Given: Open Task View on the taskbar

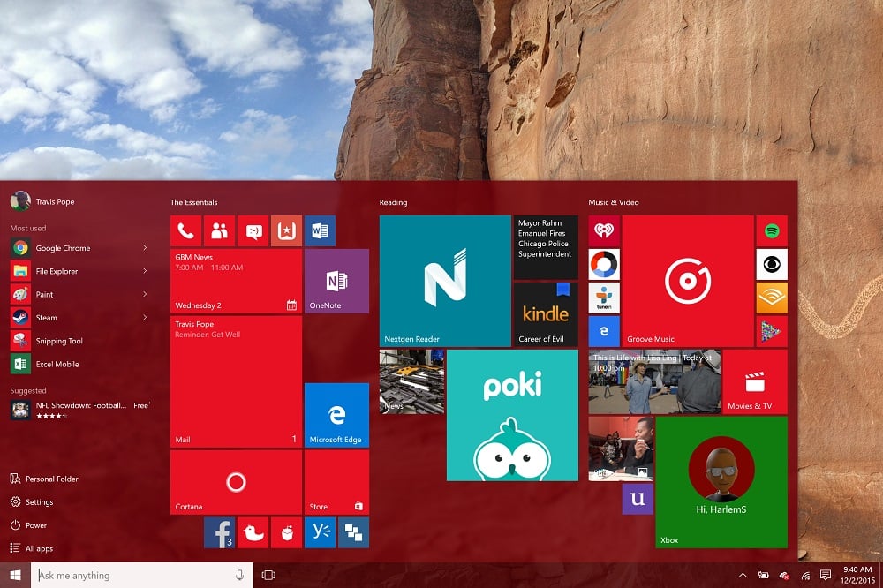Looking at the screenshot, I should click(x=268, y=575).
